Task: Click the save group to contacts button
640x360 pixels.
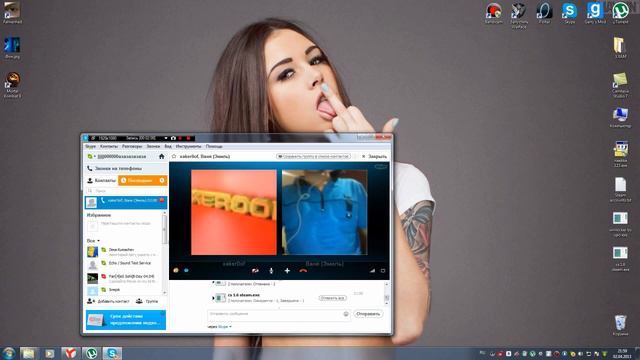Action: point(313,156)
